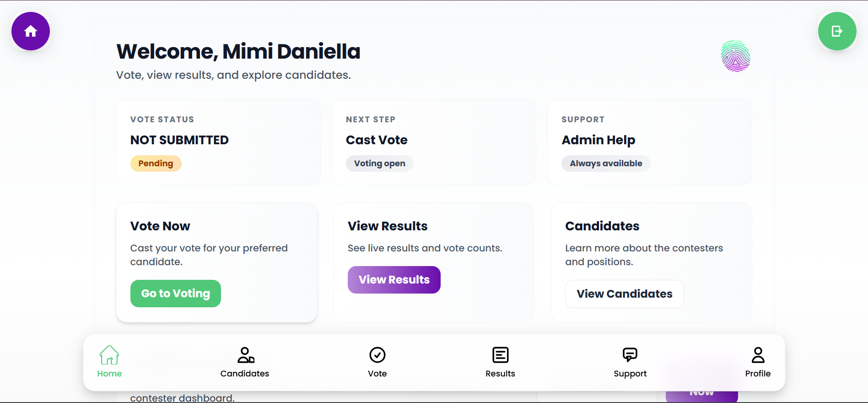868x403 pixels.
Task: Select the Cast Vote next step card
Action: [434, 143]
